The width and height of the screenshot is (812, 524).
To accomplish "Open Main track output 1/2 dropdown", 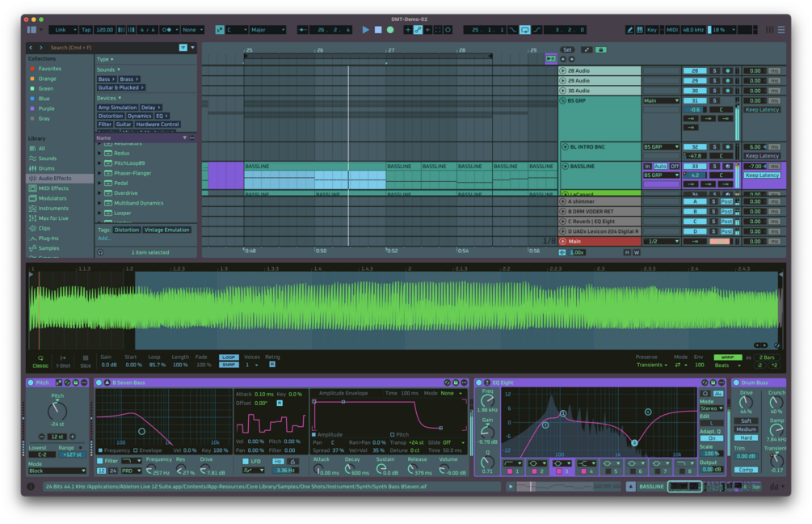I will coord(661,242).
